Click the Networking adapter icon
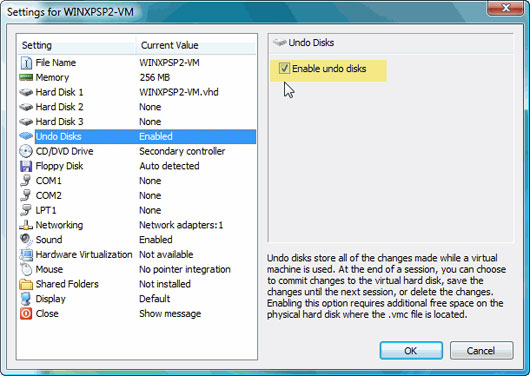The width and height of the screenshot is (530, 376). (x=26, y=225)
